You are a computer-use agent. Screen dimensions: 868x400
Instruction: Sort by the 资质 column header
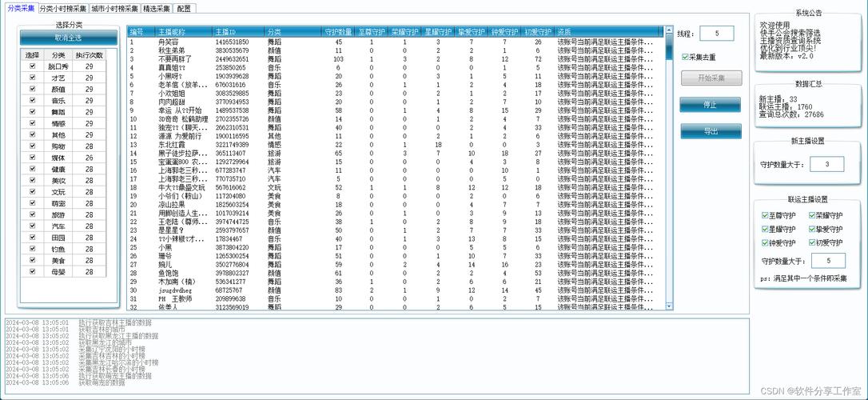(609, 31)
